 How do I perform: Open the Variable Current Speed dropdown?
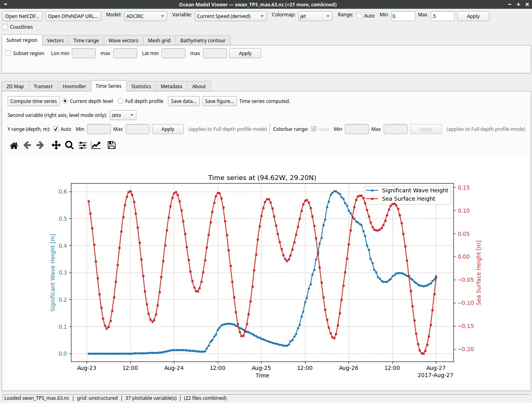coord(231,16)
